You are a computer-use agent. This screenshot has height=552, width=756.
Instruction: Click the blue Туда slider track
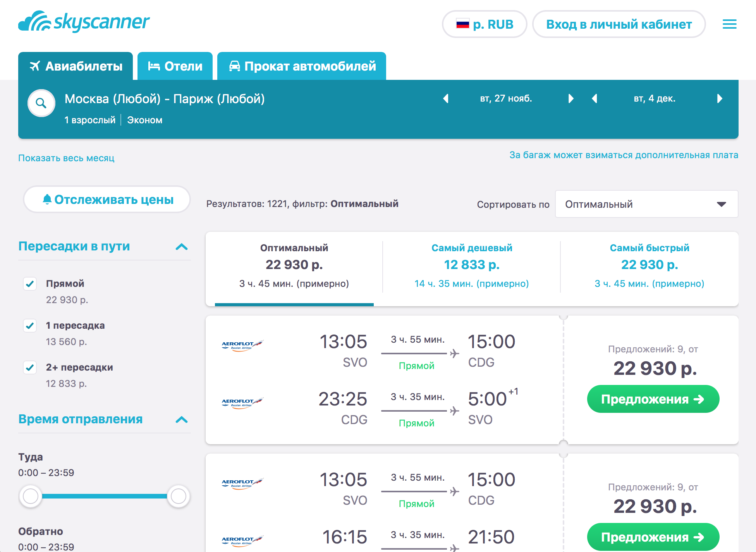pyautogui.click(x=105, y=496)
